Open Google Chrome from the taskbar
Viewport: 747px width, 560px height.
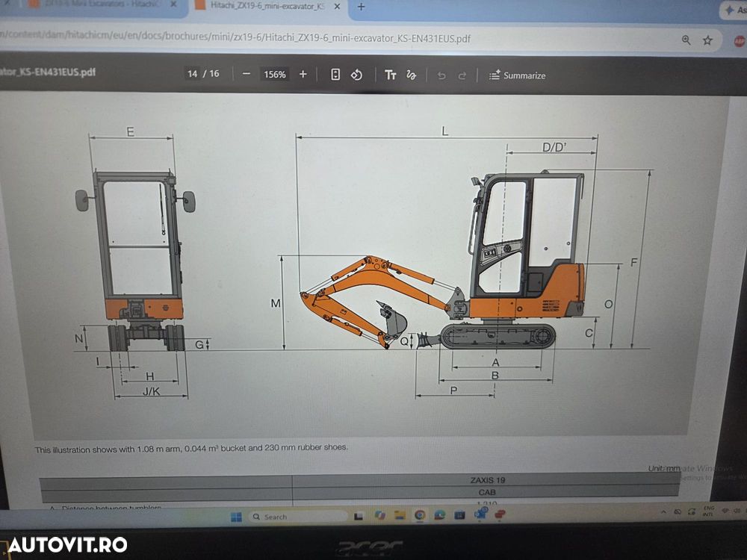click(420, 514)
